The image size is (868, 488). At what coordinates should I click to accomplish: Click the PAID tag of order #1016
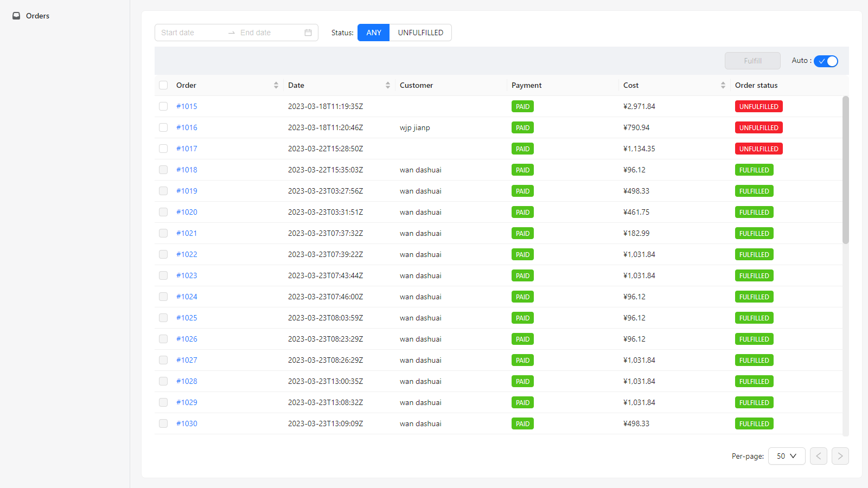click(522, 127)
